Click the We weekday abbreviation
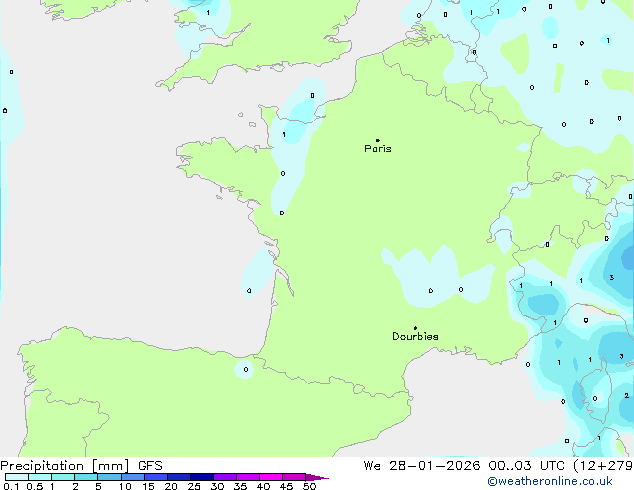634x490 pixels. [372, 466]
